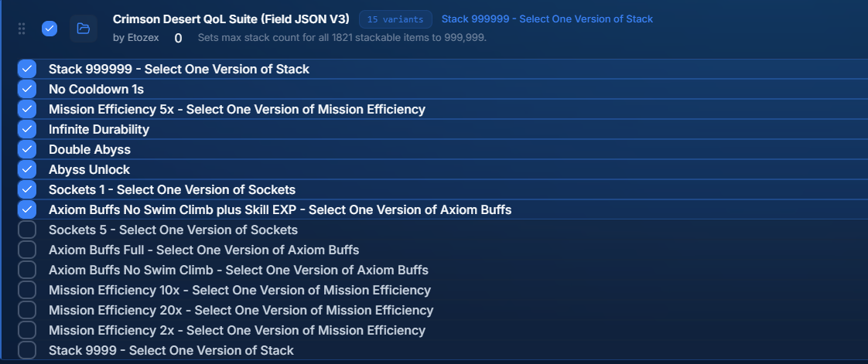Open the mod folder icon
This screenshot has height=364, width=868.
tap(84, 29)
